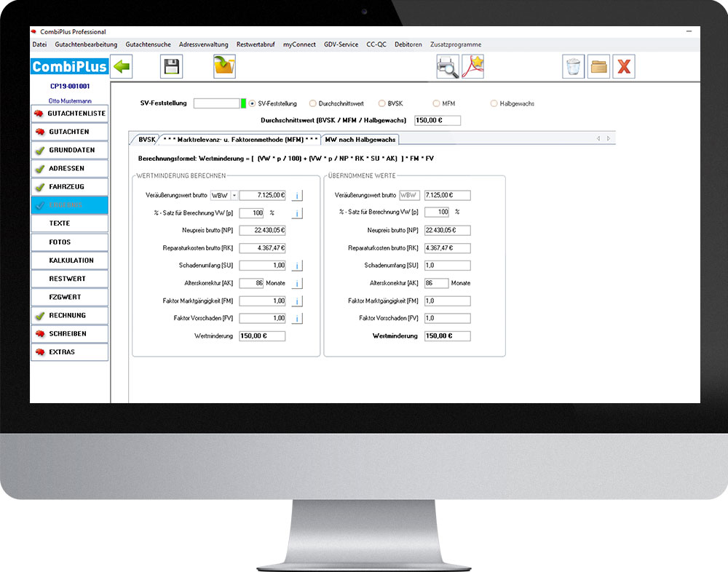Save using the floppy disk icon
Screen dimensions: 728x572
(171, 67)
